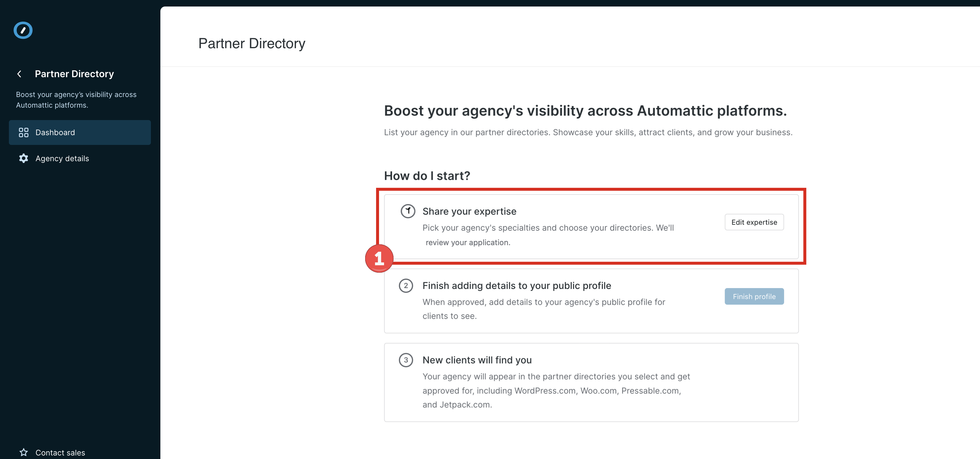The image size is (980, 459).
Task: Select Agency details in the sidebar
Action: coord(62,159)
